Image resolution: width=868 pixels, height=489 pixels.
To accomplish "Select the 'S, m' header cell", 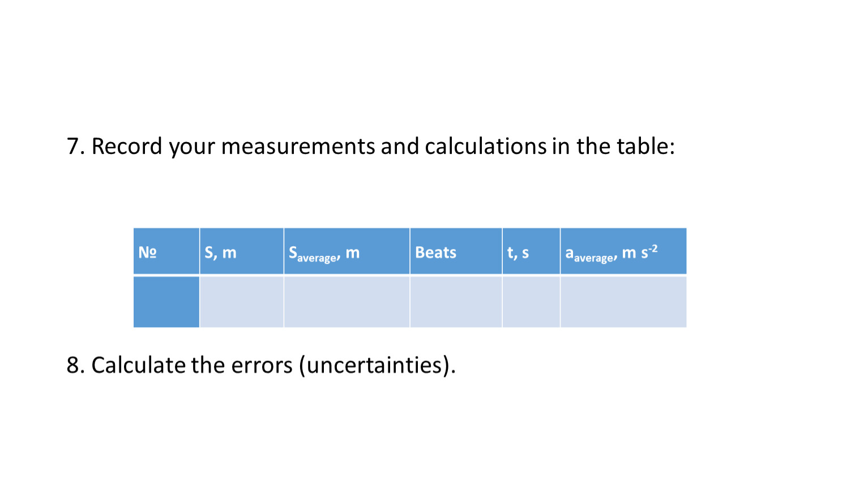I will point(241,252).
